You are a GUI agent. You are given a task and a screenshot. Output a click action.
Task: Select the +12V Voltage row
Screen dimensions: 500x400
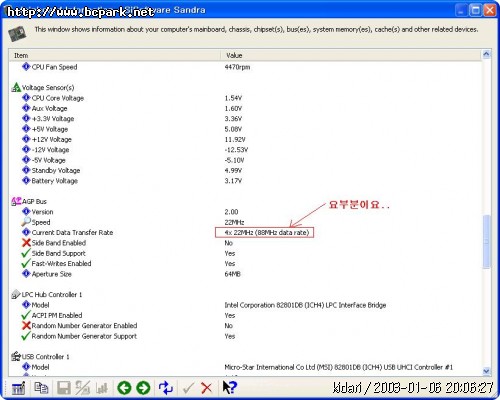point(246,139)
